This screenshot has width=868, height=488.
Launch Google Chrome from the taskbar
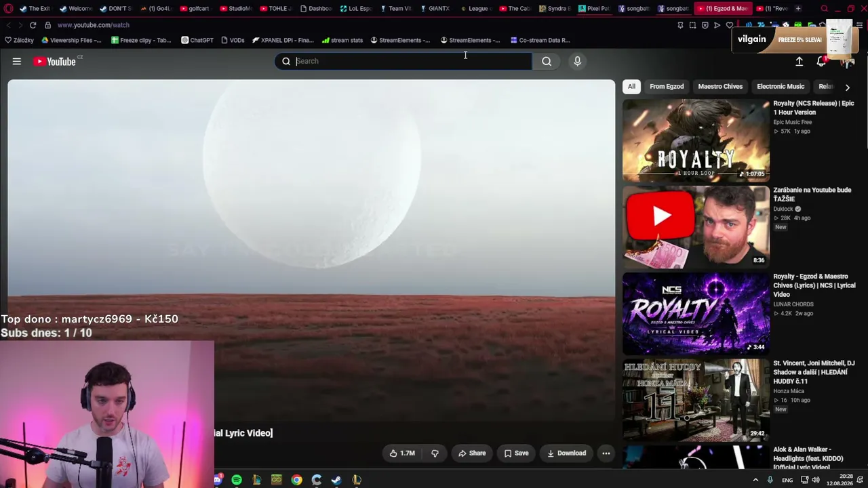[x=296, y=480]
